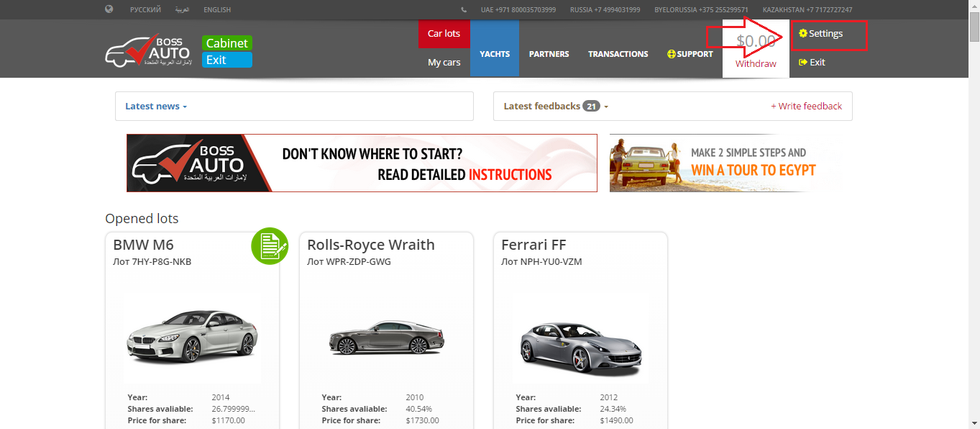This screenshot has width=980, height=429.
Task: Click the Settings gear icon
Action: (x=803, y=33)
